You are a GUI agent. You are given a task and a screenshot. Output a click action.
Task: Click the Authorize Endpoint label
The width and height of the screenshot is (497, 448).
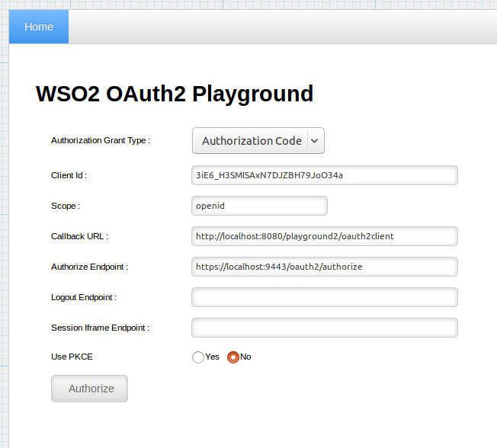pyautogui.click(x=89, y=267)
